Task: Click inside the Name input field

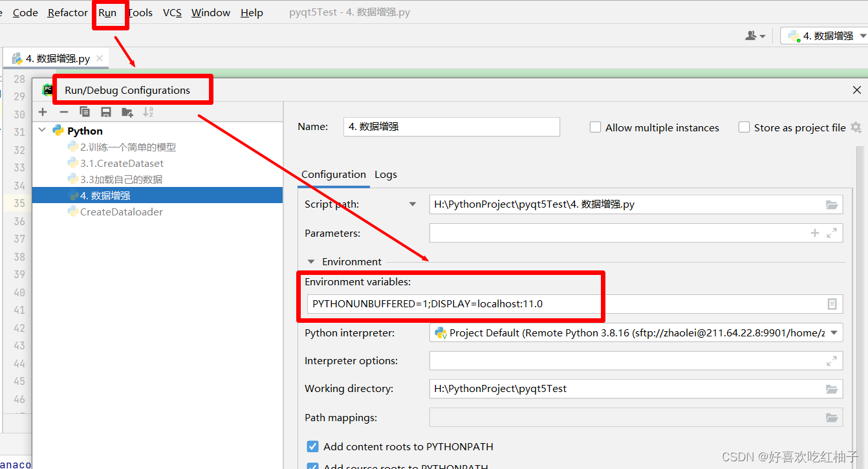Action: pyautogui.click(x=451, y=127)
